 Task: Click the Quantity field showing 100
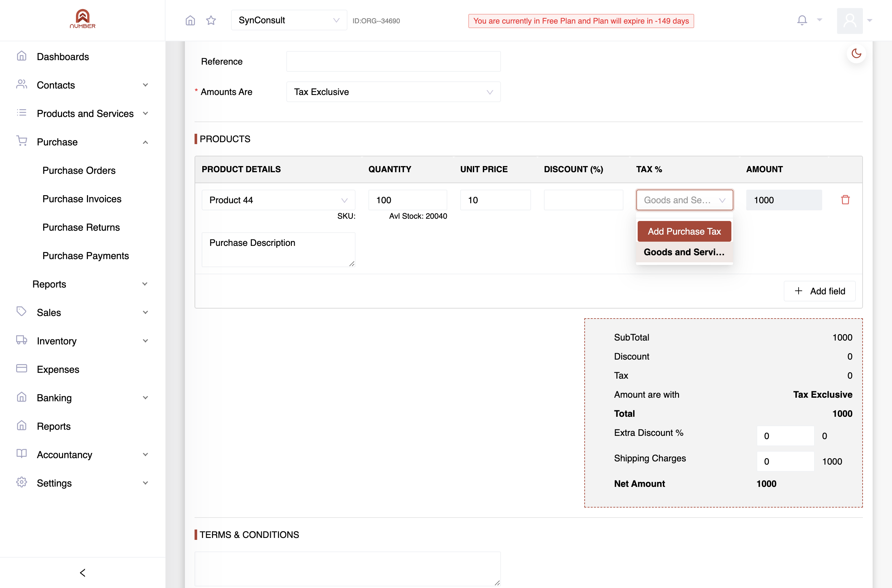point(407,200)
